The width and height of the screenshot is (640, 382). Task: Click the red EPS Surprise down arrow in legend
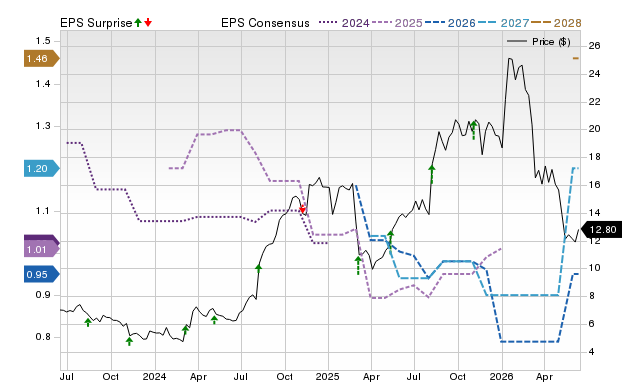(148, 23)
